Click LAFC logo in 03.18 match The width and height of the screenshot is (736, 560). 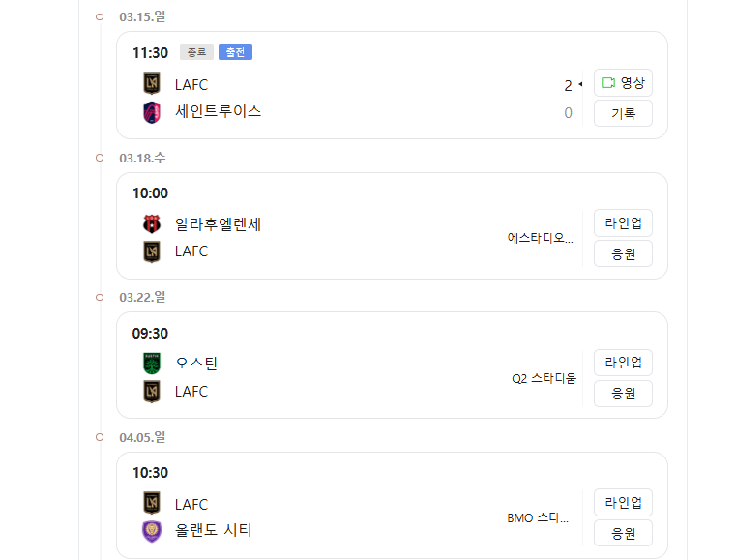pos(151,251)
